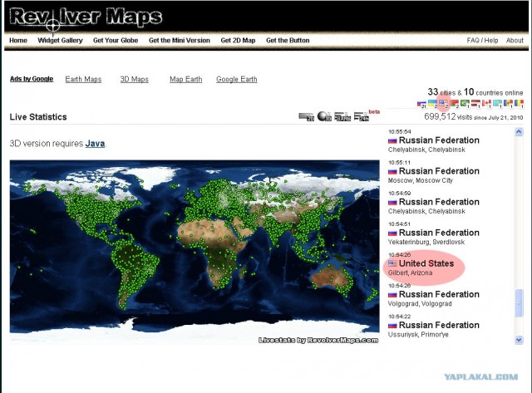
Task: Click the Ukraine flag in online countries
Action: [432, 103]
